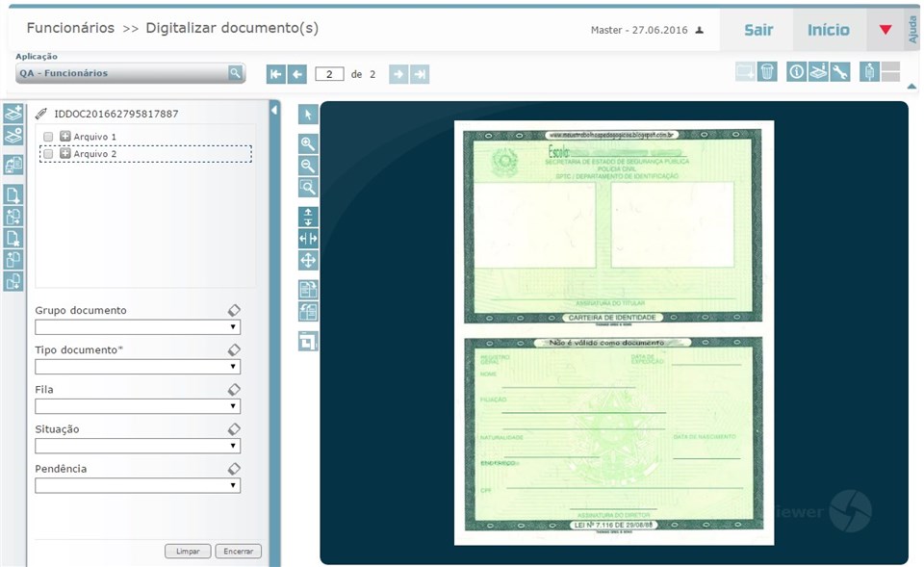The width and height of the screenshot is (924, 567).
Task: Click the fit-to-width adjustment icon
Action: (x=308, y=238)
